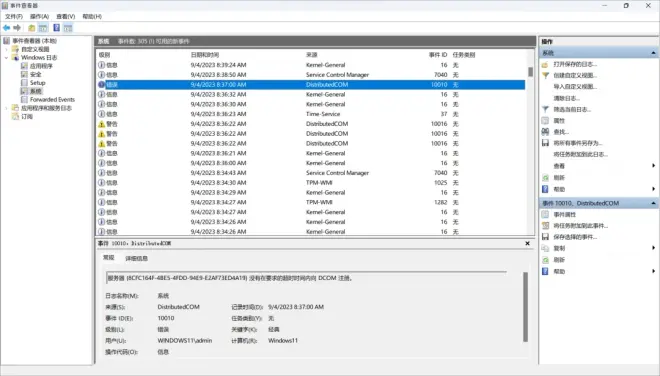Click the blue Help toolbar icon

56,28
